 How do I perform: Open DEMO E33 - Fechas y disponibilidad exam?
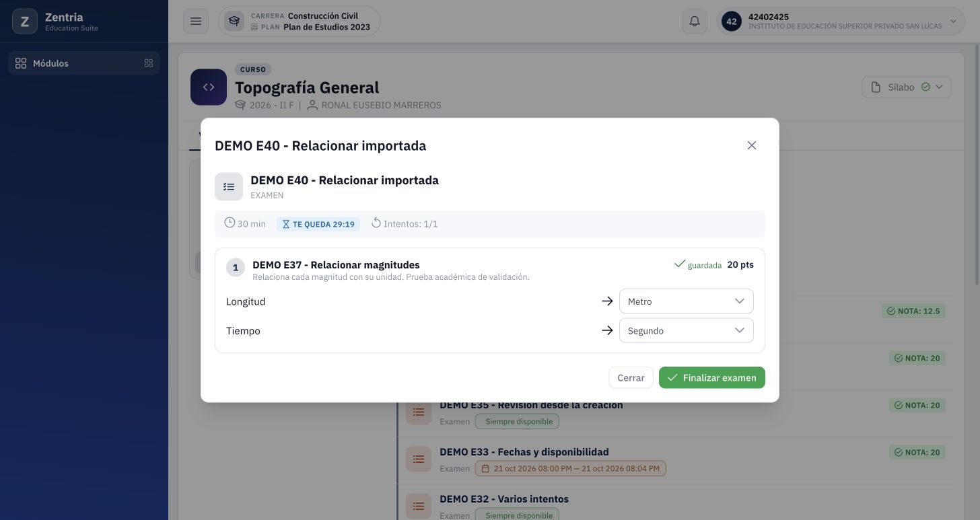point(524,452)
